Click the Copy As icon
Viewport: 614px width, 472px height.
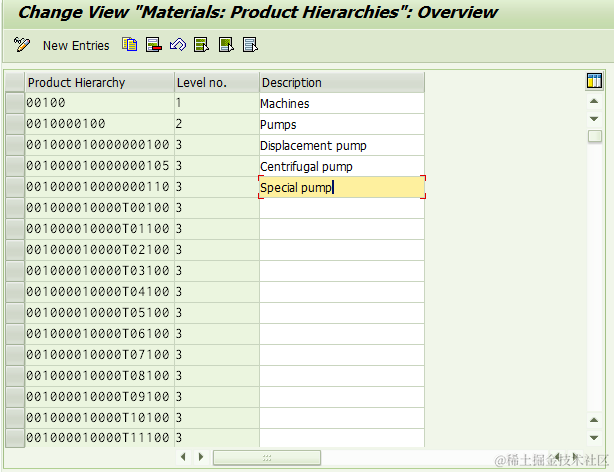(130, 45)
